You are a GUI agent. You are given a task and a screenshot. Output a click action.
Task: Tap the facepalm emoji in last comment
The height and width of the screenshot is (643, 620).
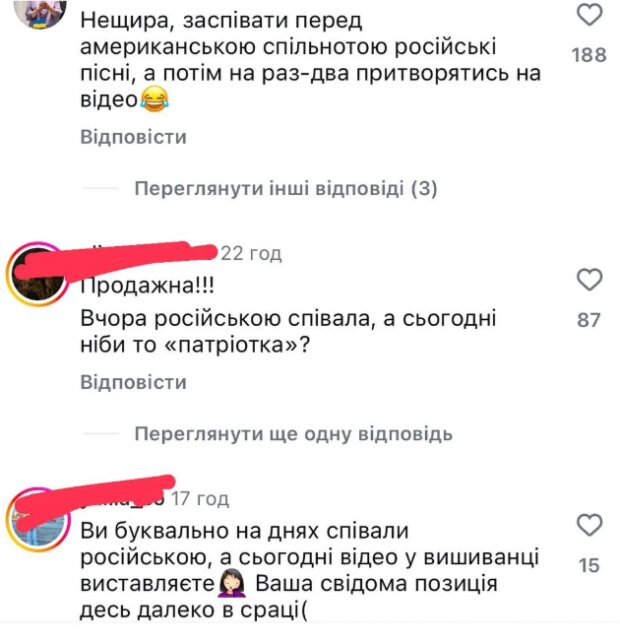pyautogui.click(x=232, y=584)
